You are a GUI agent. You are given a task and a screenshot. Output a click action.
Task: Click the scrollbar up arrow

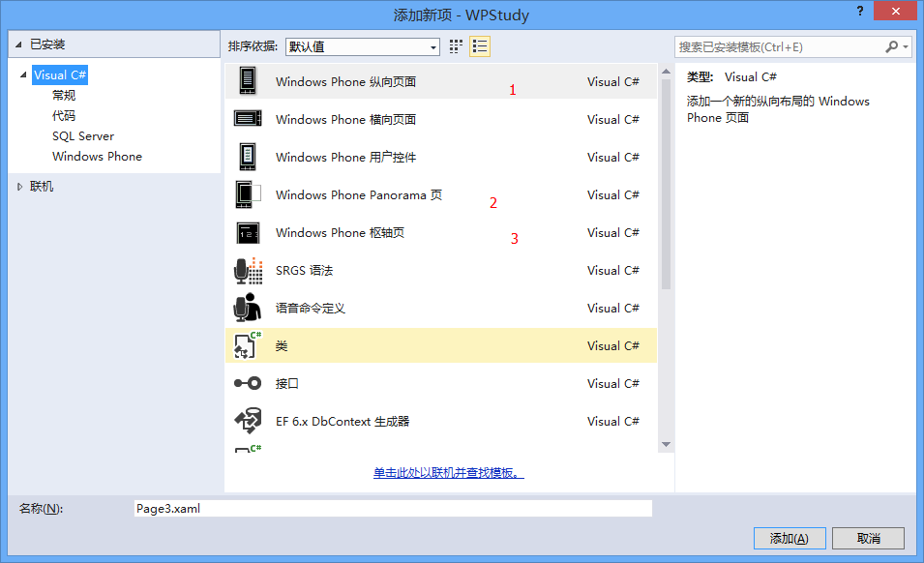666,72
